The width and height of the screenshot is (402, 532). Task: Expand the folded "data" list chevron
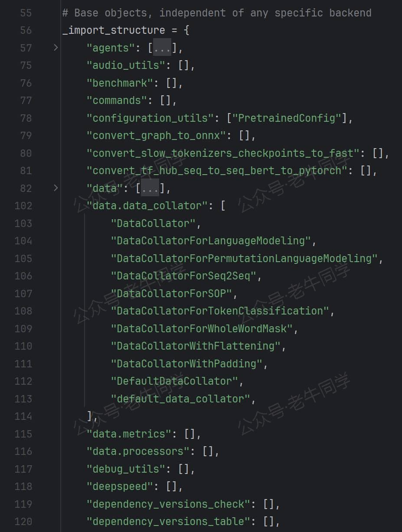(x=56, y=188)
